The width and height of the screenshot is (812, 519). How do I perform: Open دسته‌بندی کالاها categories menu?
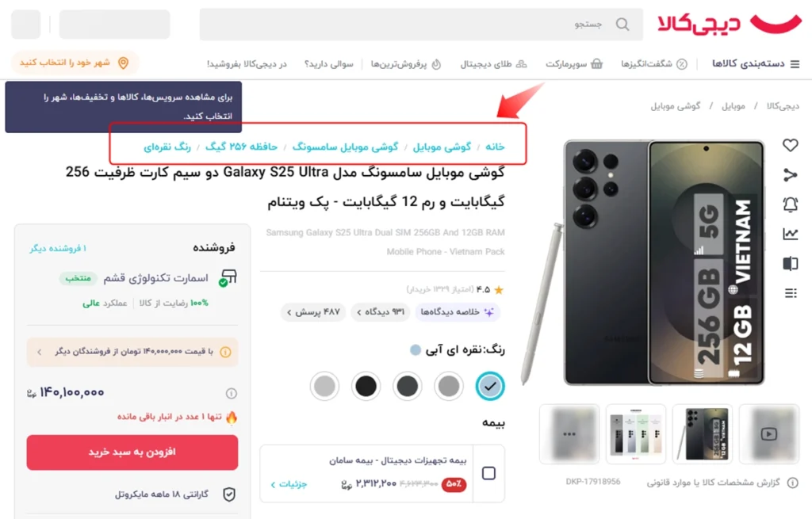756,63
